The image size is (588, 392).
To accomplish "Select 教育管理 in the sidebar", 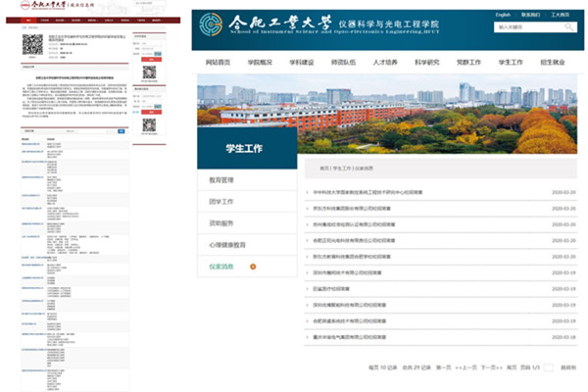I will point(221,180).
